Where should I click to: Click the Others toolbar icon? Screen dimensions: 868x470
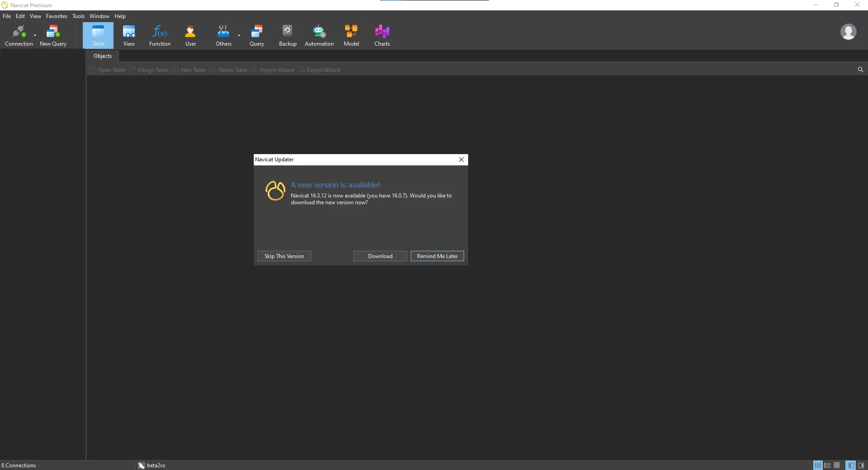(223, 36)
